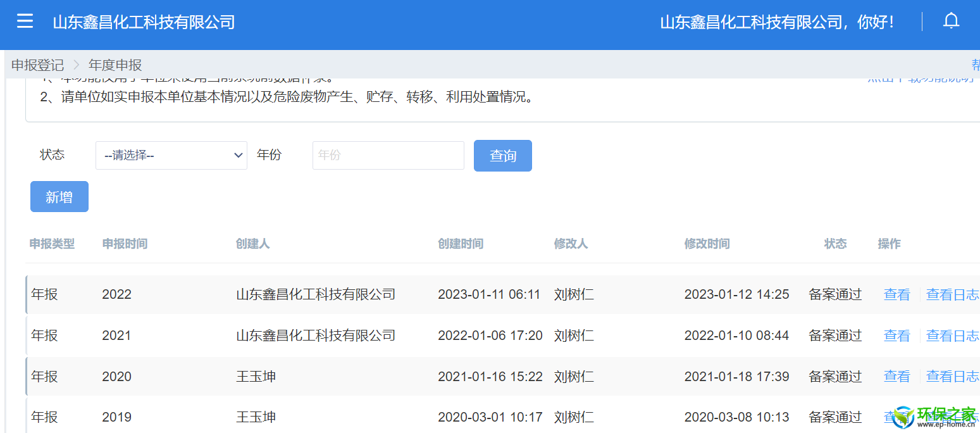
Task: Select modification time 2023-01-12 14:25
Action: [x=737, y=294]
